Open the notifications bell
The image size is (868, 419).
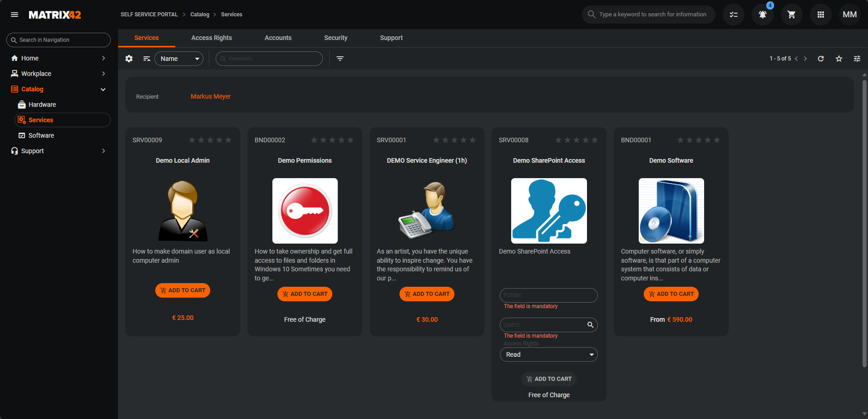pyautogui.click(x=763, y=15)
